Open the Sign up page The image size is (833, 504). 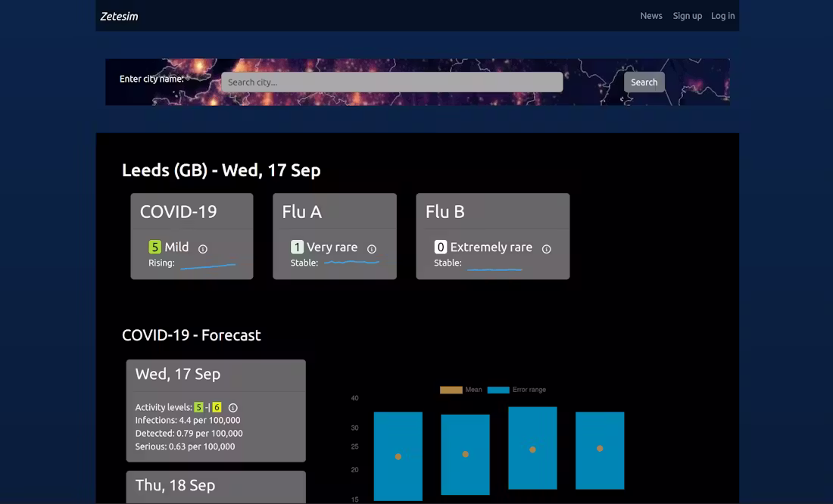687,16
